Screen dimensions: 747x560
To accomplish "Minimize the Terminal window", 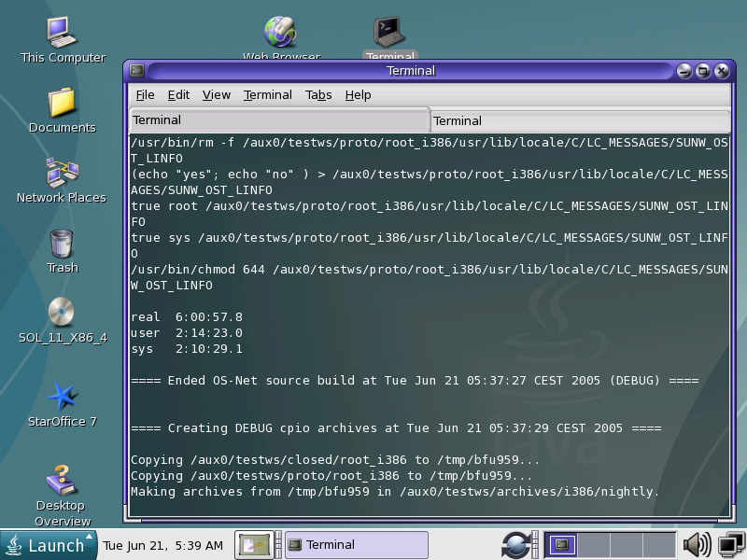I will [x=684, y=71].
